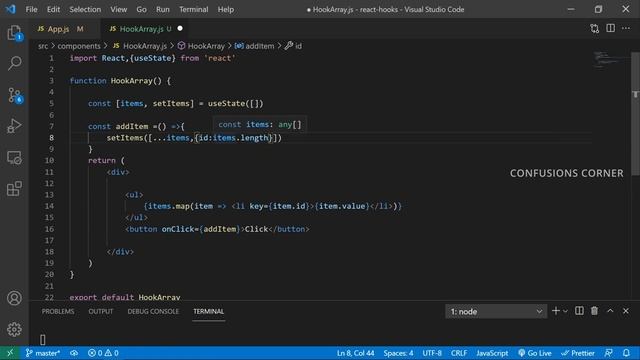Viewport: 640px width, 360px height.
Task: Maximize the panel with up chevron
Action: (x=610, y=311)
